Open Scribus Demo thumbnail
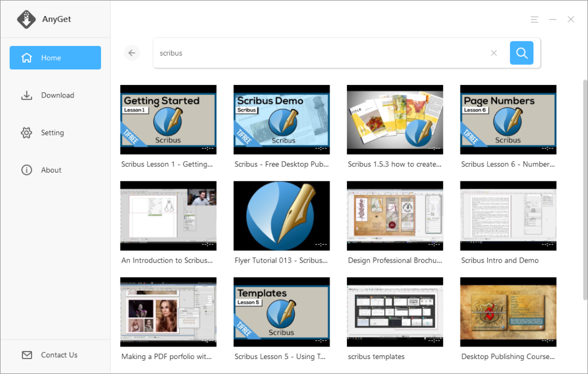Image resolution: width=588 pixels, height=374 pixels. (281, 119)
